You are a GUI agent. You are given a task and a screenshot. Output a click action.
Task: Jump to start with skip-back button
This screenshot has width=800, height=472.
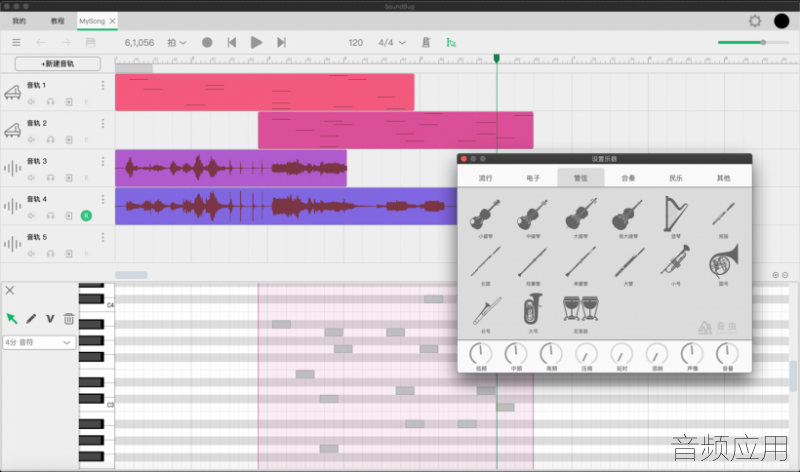[x=232, y=42]
